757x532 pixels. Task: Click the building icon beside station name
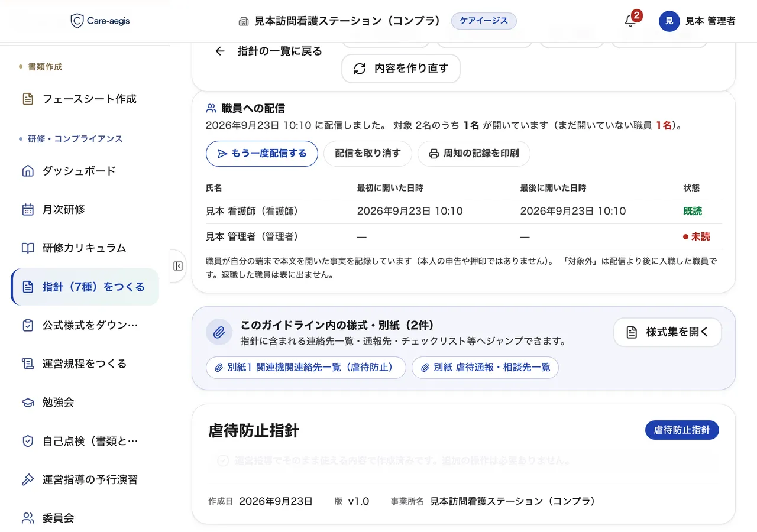pos(243,21)
